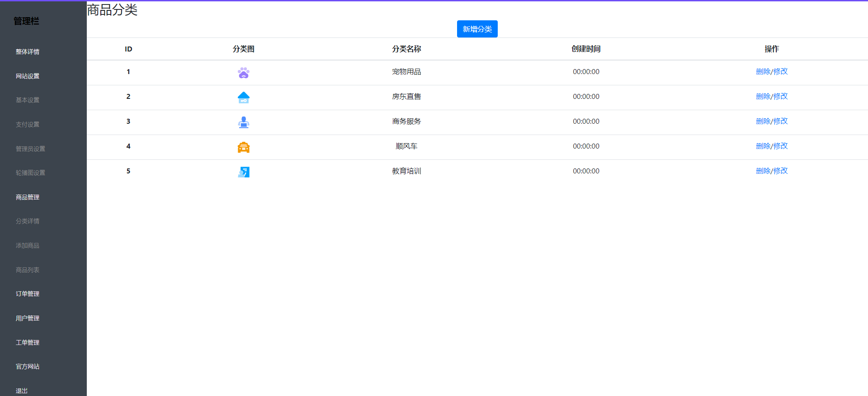Open 用户管理 from sidebar
The height and width of the screenshot is (396, 868).
[28, 318]
